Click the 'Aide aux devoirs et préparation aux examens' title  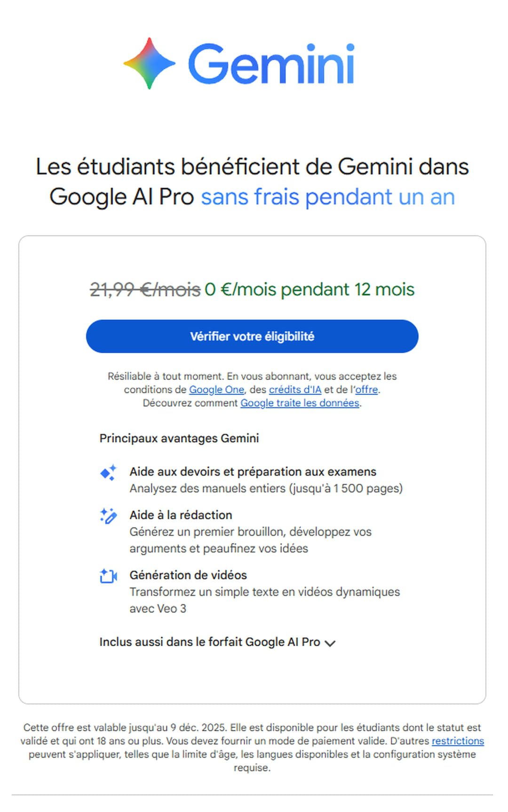(x=253, y=471)
